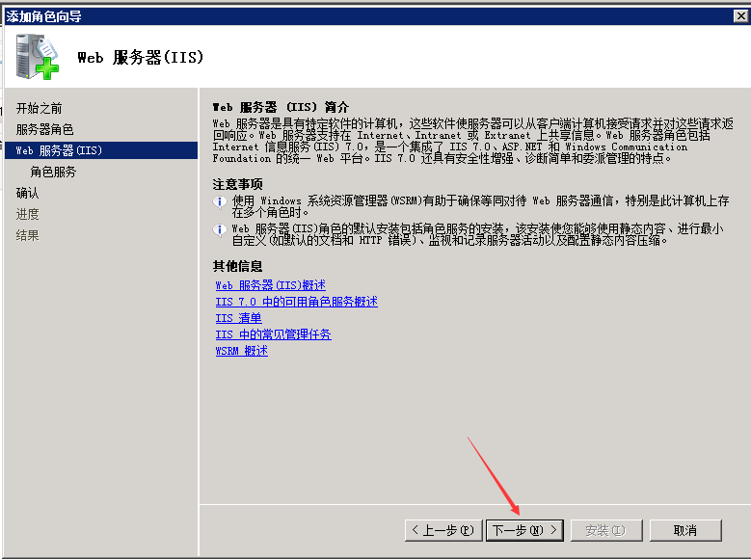Click the info icon beside default install note

coord(219,229)
